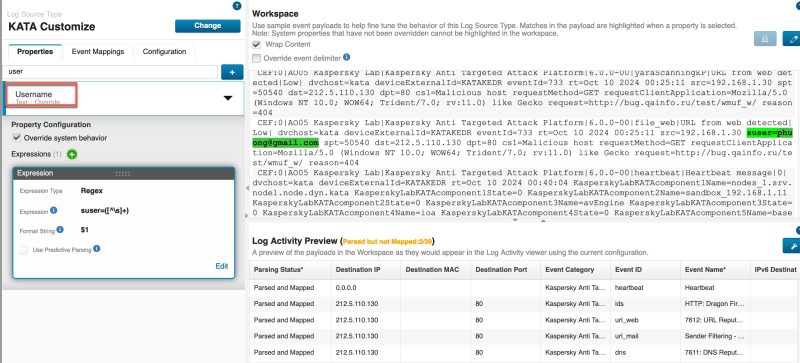Screen dimensions: 800x363
Task: Click the IPv6 Destinat column header
Action: [775, 270]
